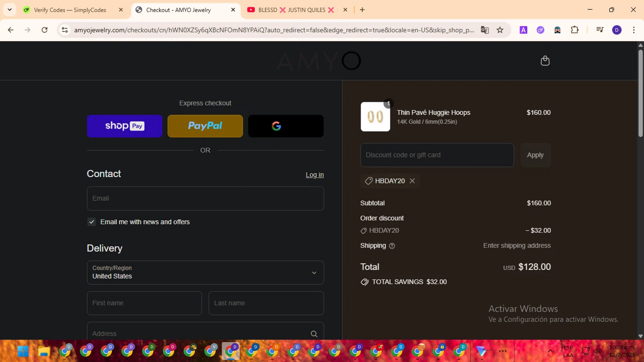The image size is (644, 362).
Task: Open Chrome three-dot menu
Action: point(634,30)
